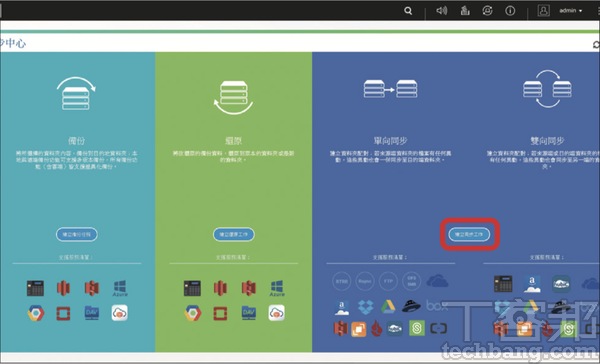Choose green ShareFile S icon in one-way sync
Image resolution: width=600 pixels, height=364 pixels.
coord(417,328)
